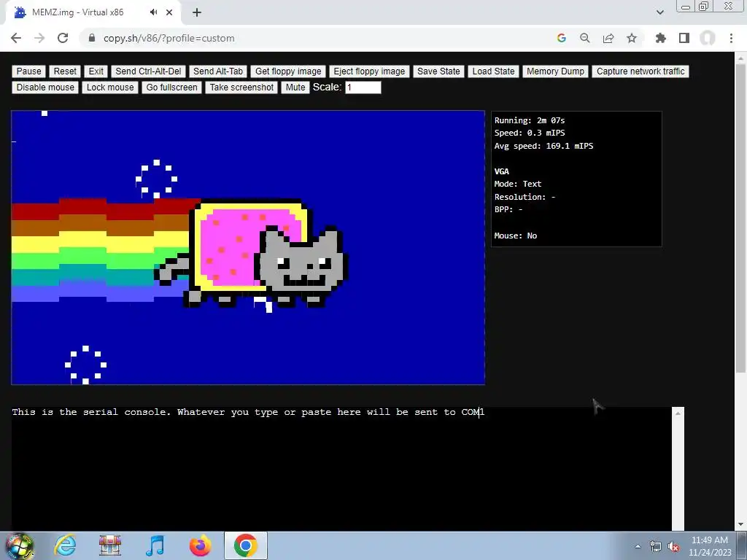Image resolution: width=747 pixels, height=560 pixels.
Task: Click the page vertical scrollbar thumb
Action: [x=741, y=217]
